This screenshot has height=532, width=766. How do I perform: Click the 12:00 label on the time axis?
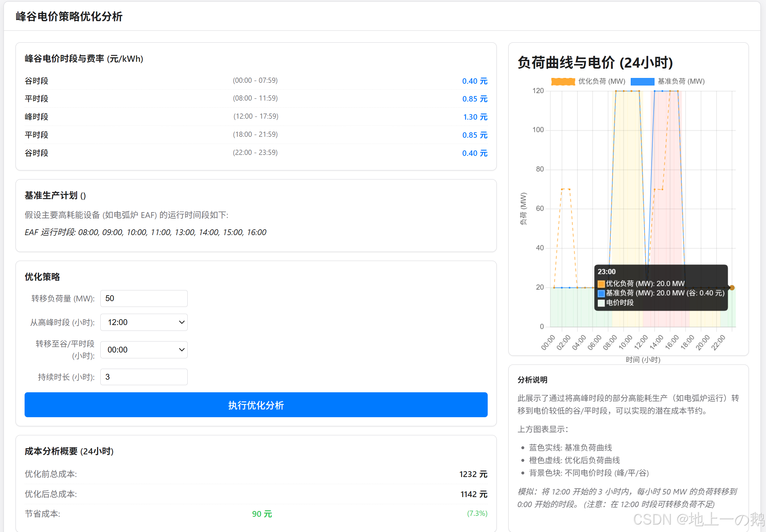tap(641, 342)
